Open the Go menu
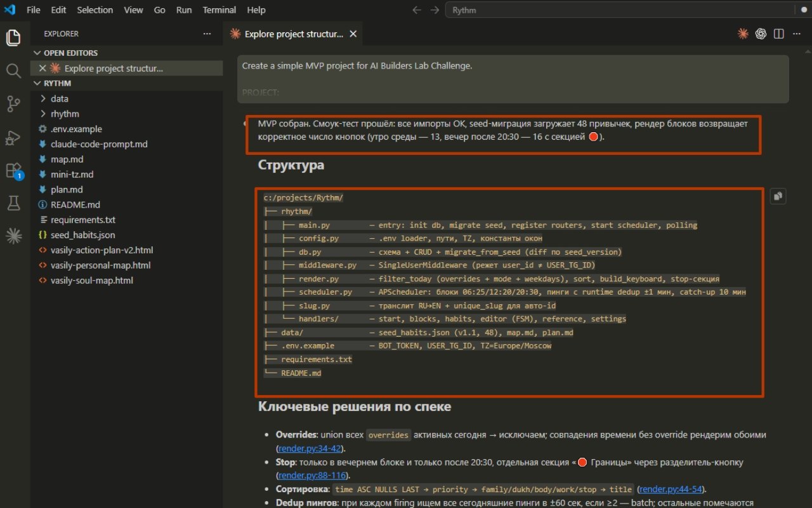812x508 pixels. click(x=160, y=10)
